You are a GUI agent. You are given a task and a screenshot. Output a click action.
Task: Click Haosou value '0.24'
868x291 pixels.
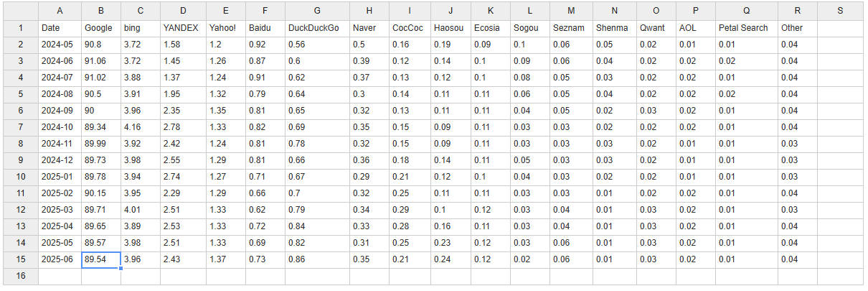[x=450, y=259]
